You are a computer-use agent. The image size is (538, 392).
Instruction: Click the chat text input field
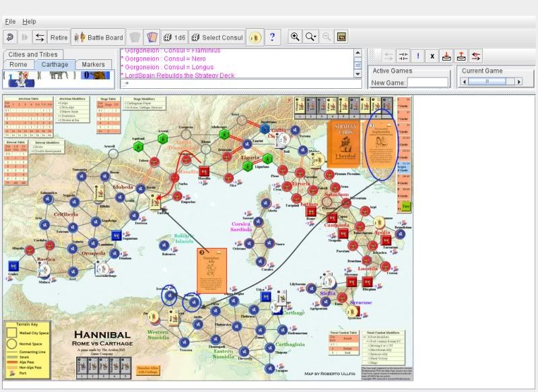(x=241, y=84)
